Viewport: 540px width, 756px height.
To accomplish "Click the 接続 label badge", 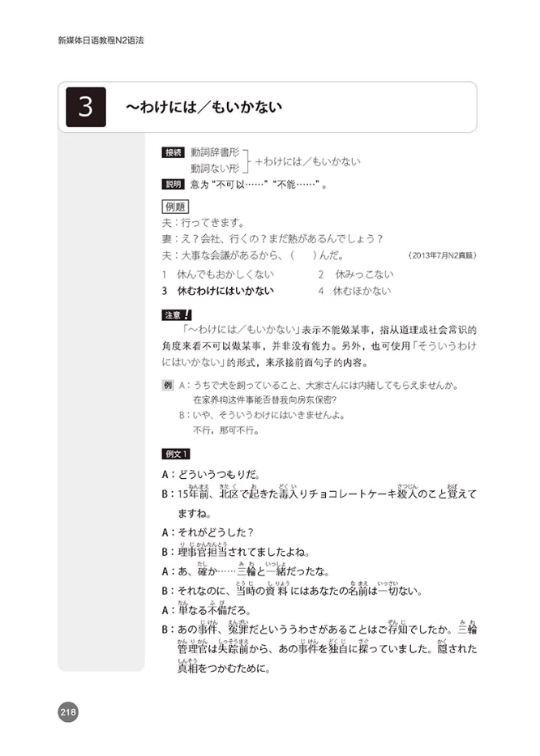I will (x=174, y=152).
